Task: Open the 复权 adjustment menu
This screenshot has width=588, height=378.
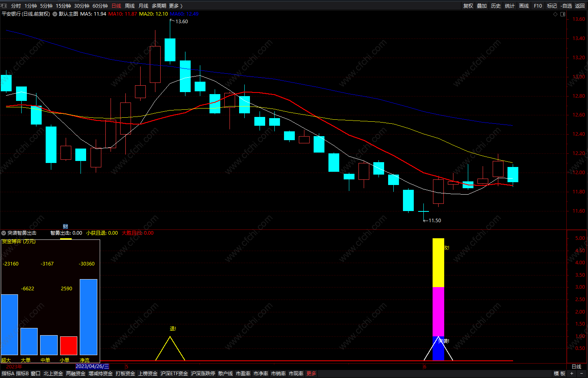Action: coord(468,6)
